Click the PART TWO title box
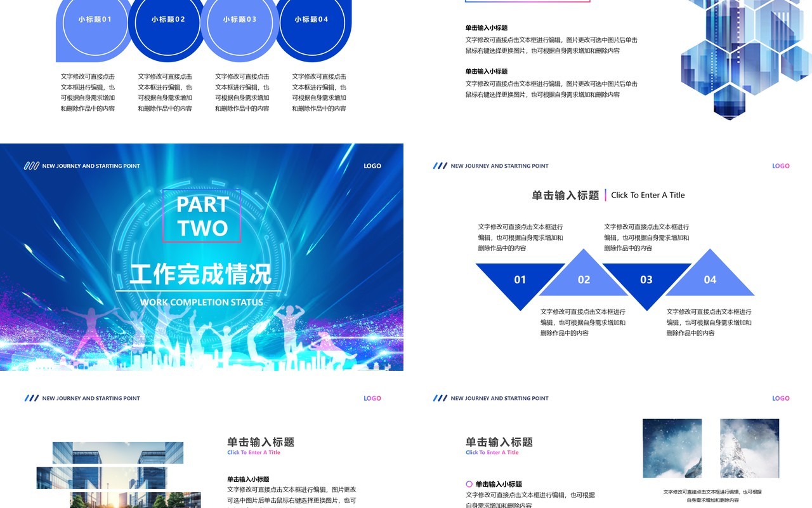Viewport: 812px width, 508px height. click(x=202, y=216)
